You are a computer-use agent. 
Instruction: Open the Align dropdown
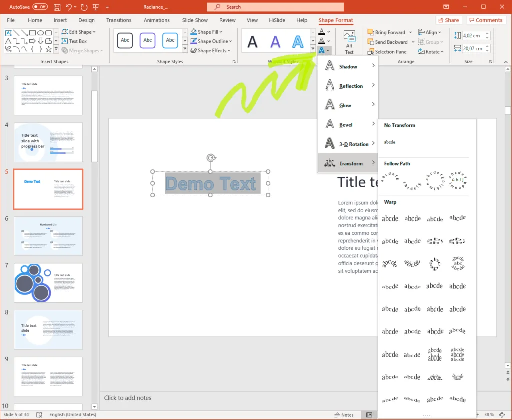tap(429, 32)
